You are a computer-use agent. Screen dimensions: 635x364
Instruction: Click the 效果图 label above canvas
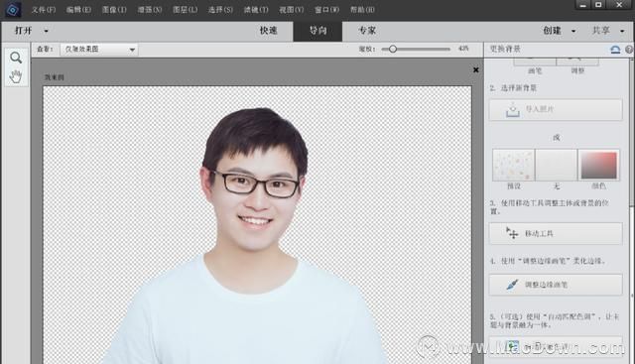pos(54,77)
